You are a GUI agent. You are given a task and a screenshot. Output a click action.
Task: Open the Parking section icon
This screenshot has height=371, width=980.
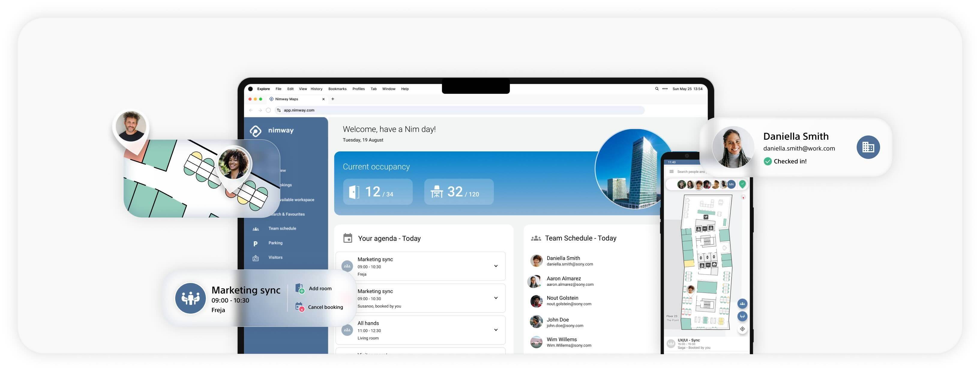click(256, 243)
